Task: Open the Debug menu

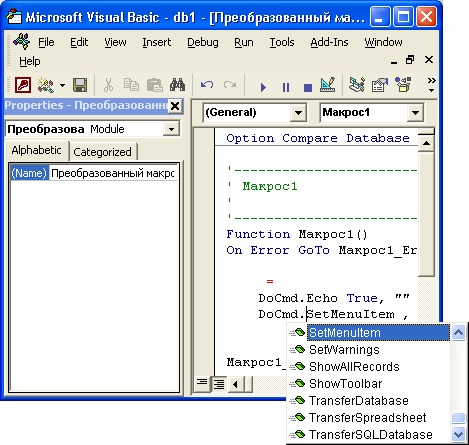Action: tap(203, 42)
